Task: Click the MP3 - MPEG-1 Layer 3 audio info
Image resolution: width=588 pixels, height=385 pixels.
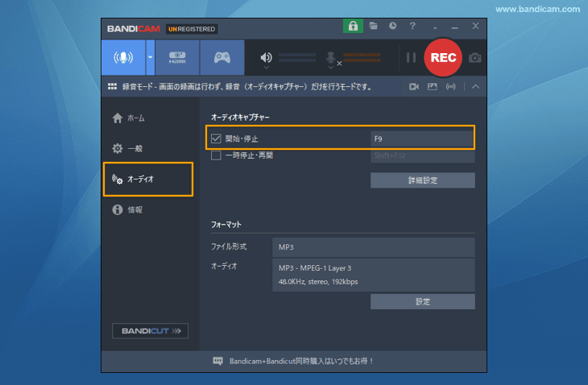Action: point(315,268)
